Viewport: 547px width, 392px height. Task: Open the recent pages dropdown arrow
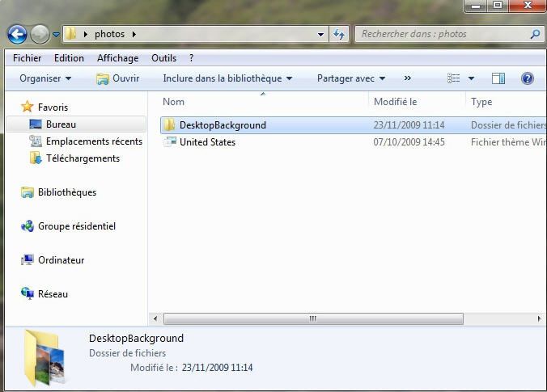tap(56, 35)
